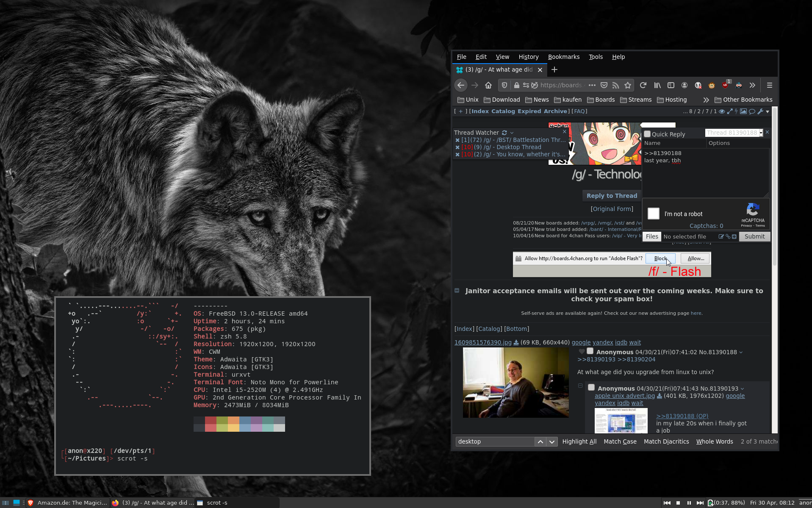812x508 pixels.
Task: Open the Library toolbar button
Action: click(657, 85)
